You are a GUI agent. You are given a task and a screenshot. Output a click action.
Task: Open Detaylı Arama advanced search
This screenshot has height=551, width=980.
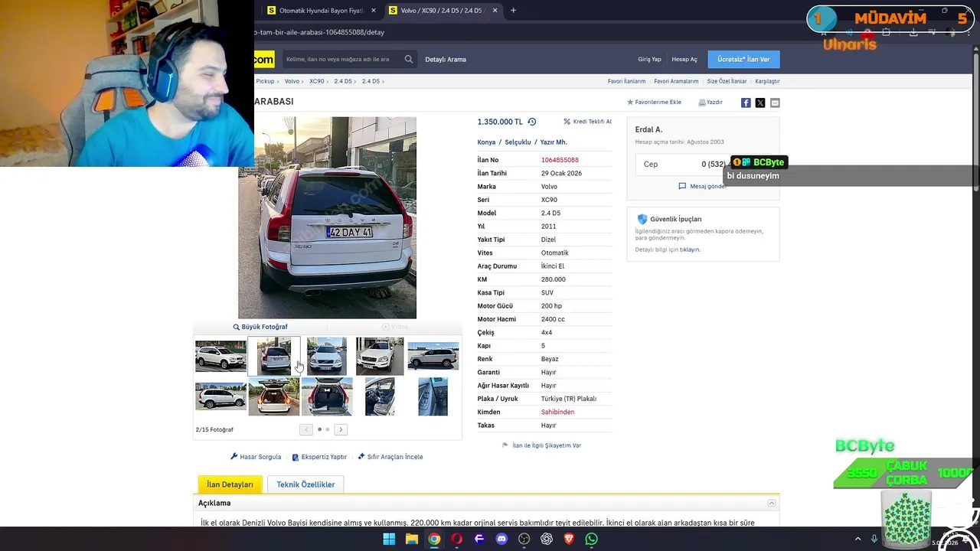click(x=446, y=59)
